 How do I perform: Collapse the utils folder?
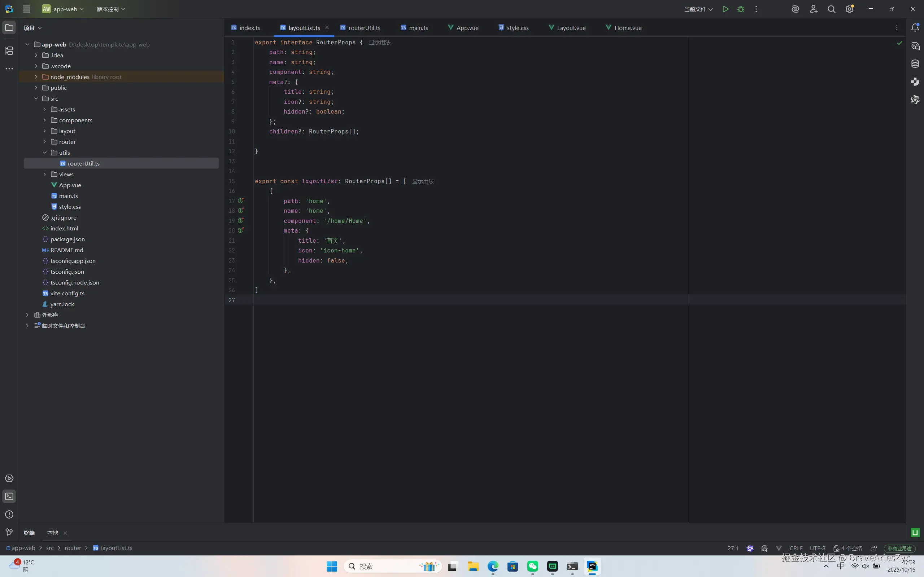coord(45,153)
